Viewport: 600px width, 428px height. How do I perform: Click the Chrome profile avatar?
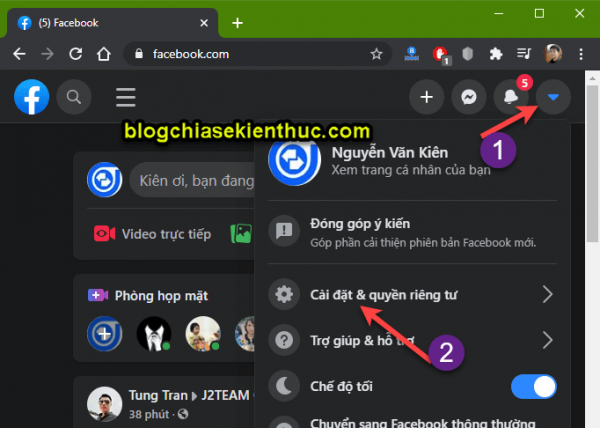(553, 54)
